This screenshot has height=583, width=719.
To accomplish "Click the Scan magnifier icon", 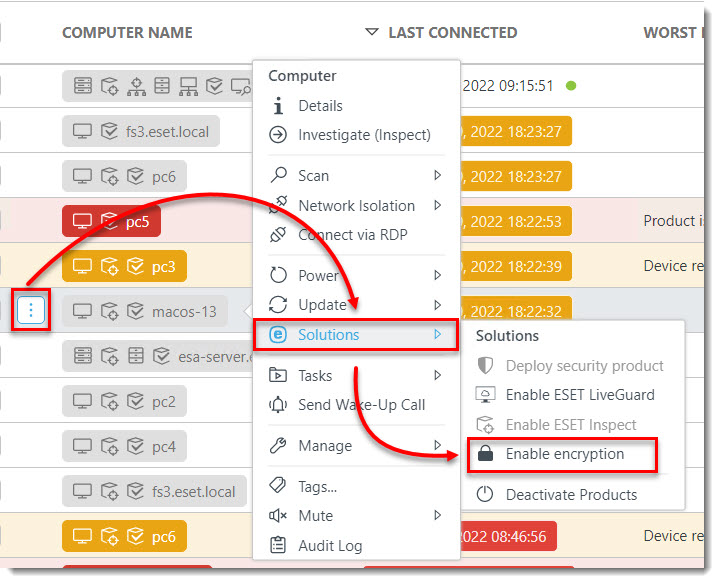I will coord(278,175).
